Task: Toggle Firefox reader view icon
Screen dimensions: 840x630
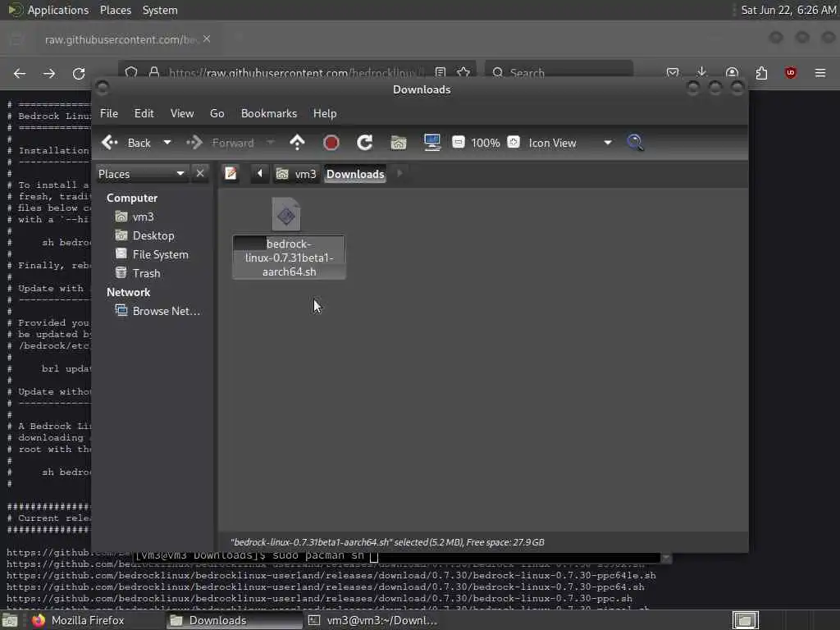Action: [x=441, y=72]
